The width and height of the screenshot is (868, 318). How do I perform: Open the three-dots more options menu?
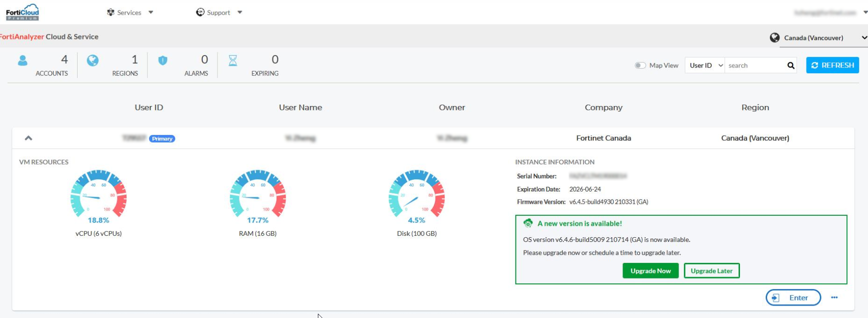click(834, 298)
